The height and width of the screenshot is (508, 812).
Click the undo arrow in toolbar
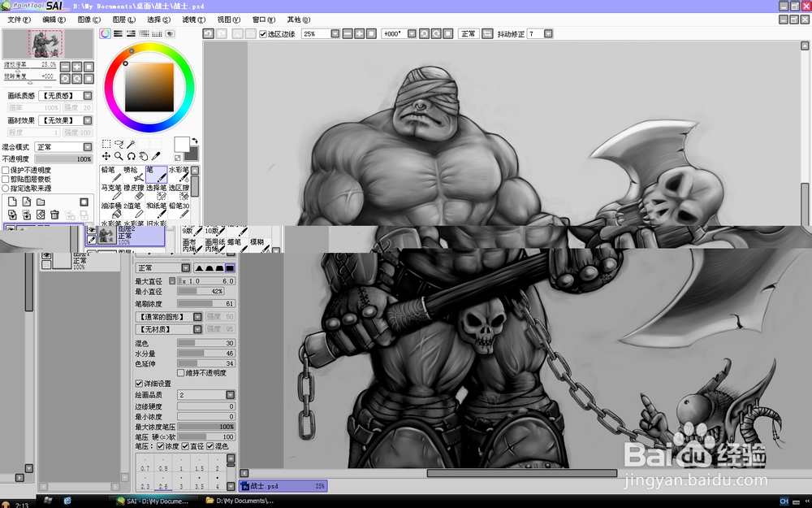point(208,33)
